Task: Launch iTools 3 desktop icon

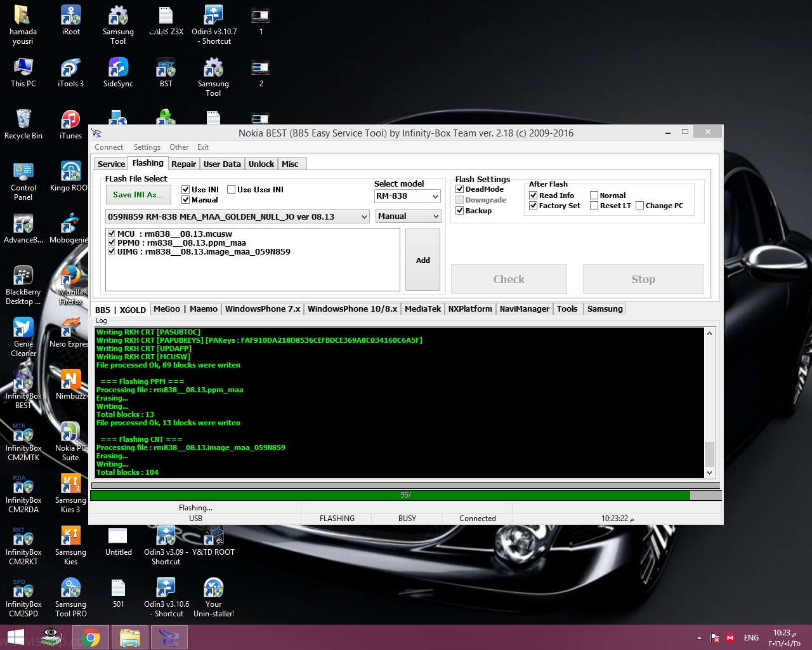Action: click(70, 72)
